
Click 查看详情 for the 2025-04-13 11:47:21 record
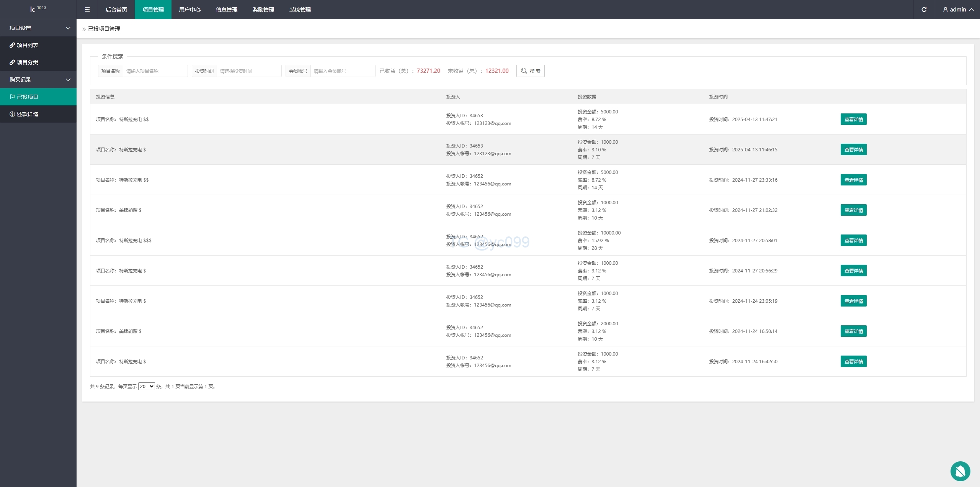tap(853, 119)
